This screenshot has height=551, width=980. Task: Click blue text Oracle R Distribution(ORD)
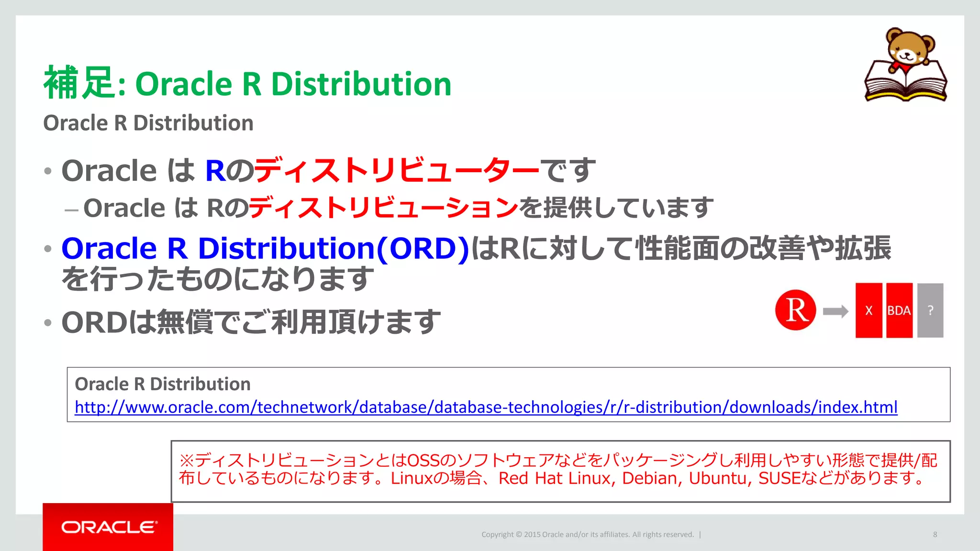(x=265, y=248)
